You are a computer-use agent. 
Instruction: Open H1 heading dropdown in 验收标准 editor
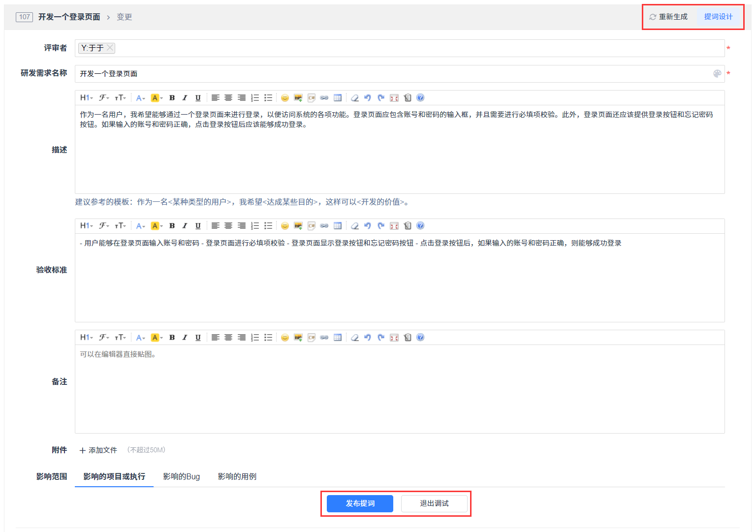[87, 226]
